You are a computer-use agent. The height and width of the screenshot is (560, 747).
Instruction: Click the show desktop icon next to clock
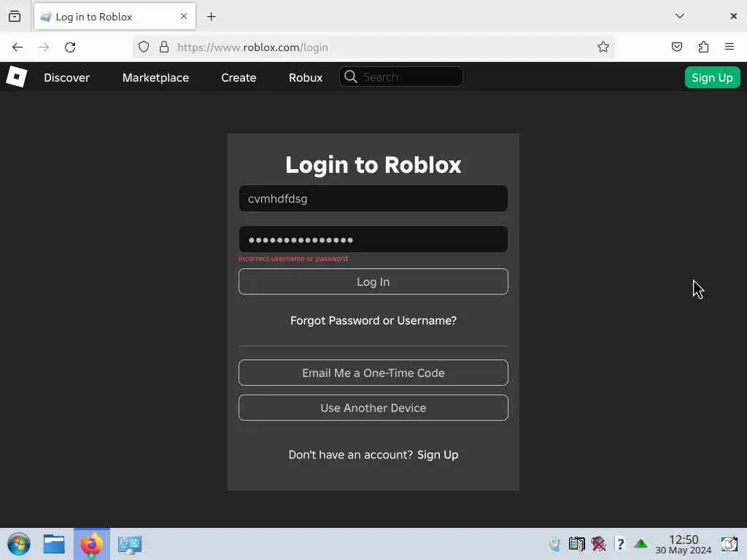pyautogui.click(x=729, y=544)
